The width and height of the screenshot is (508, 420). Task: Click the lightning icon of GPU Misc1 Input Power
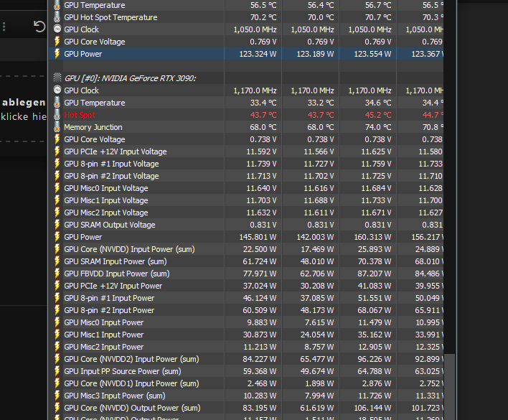[57, 335]
